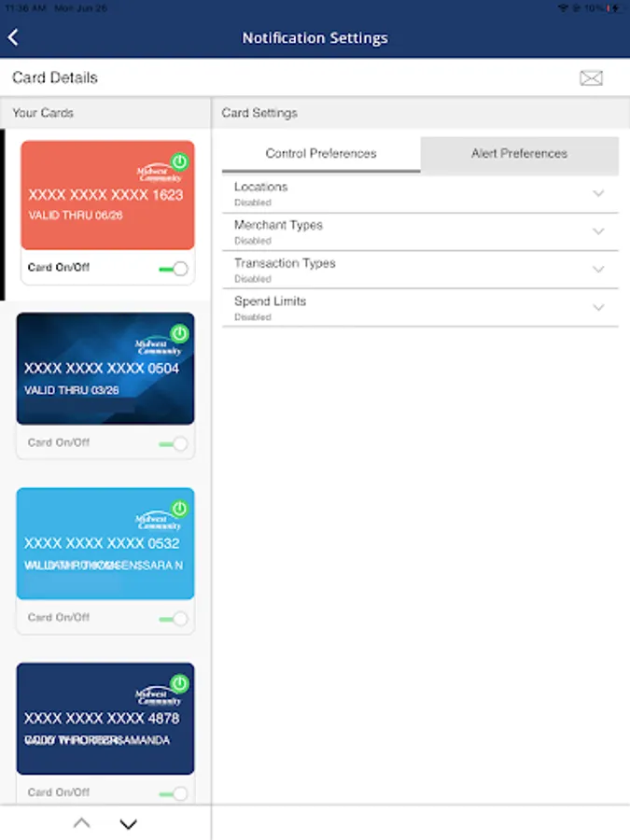Tap green power icon on card 4878
Viewport: 630px width, 840px height.
pyautogui.click(x=179, y=683)
